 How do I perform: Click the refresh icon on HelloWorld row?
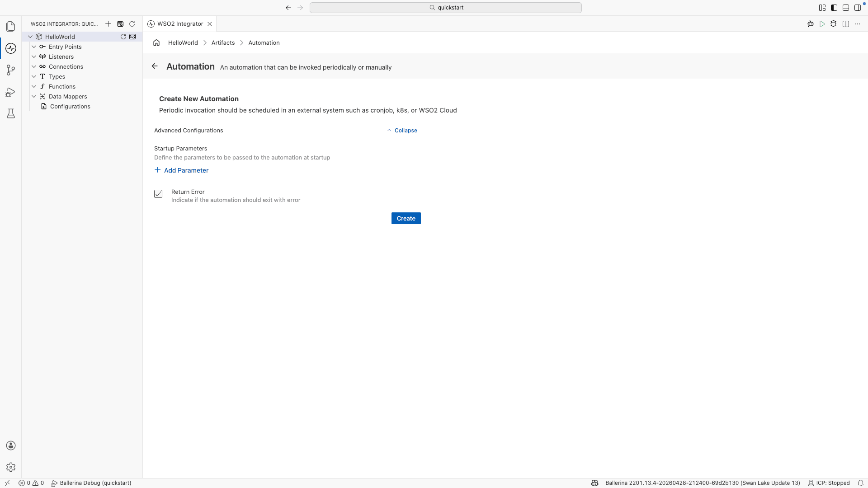pyautogui.click(x=123, y=37)
